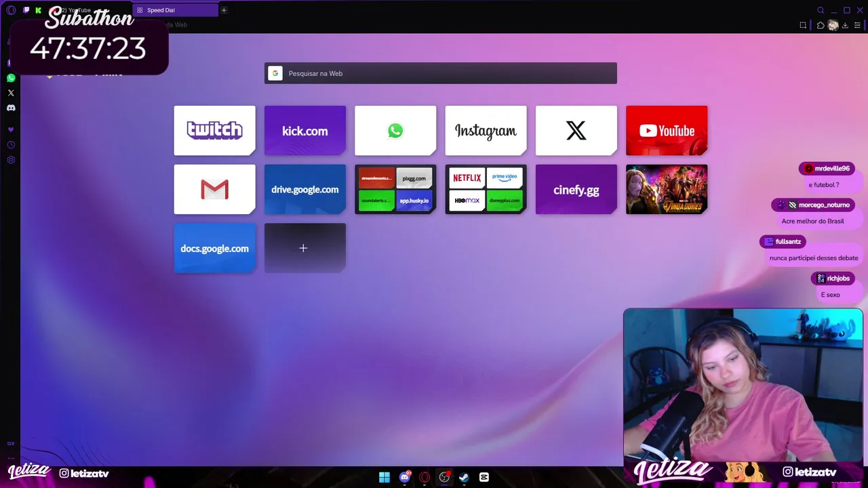Open the WhatsApp speed dial tile
This screenshot has height=488, width=868.
point(395,130)
